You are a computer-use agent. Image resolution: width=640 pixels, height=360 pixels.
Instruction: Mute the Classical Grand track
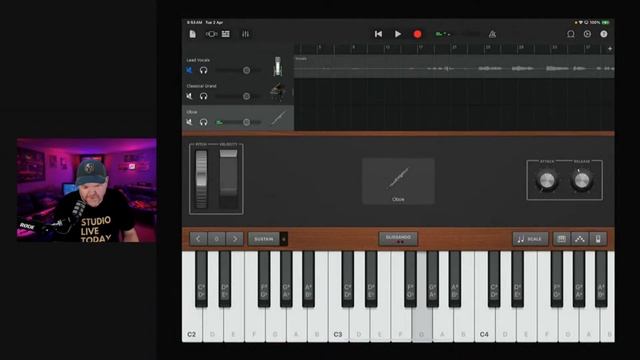point(189,96)
